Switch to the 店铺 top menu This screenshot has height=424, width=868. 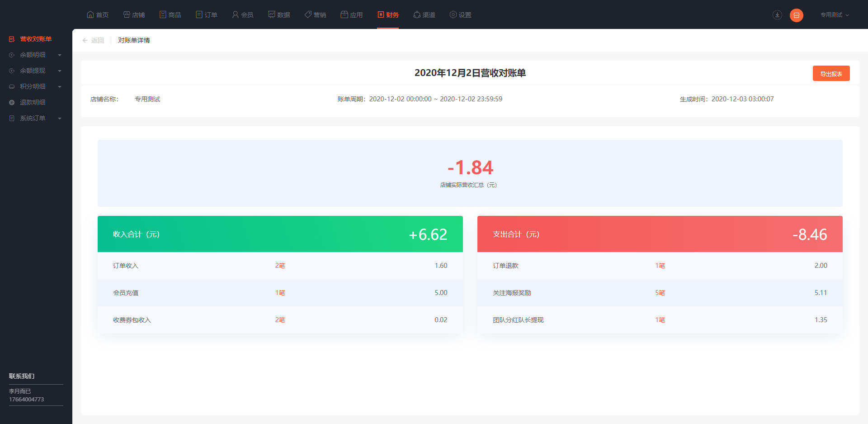click(134, 14)
